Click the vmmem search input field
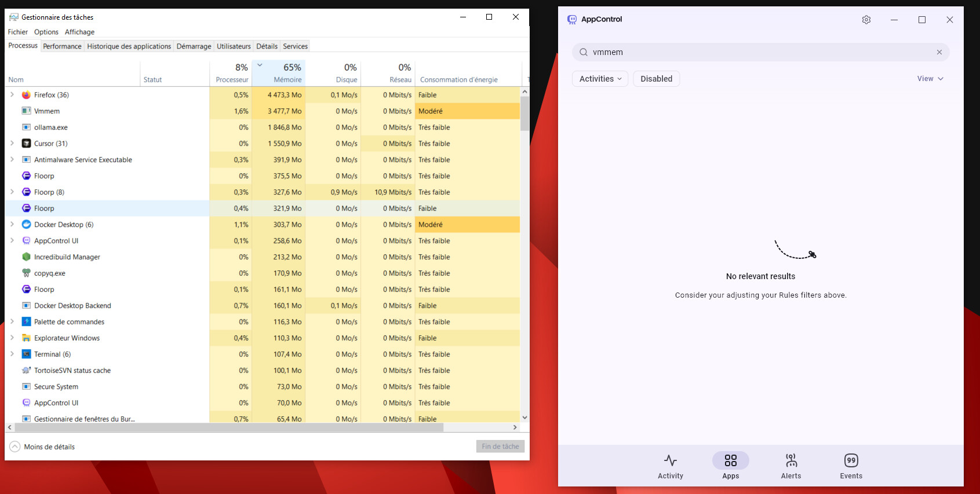 click(x=753, y=52)
